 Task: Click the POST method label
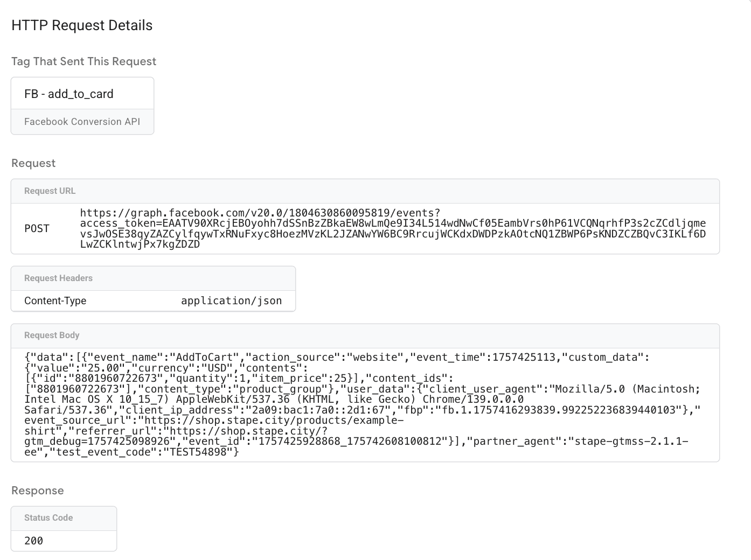pos(37,228)
